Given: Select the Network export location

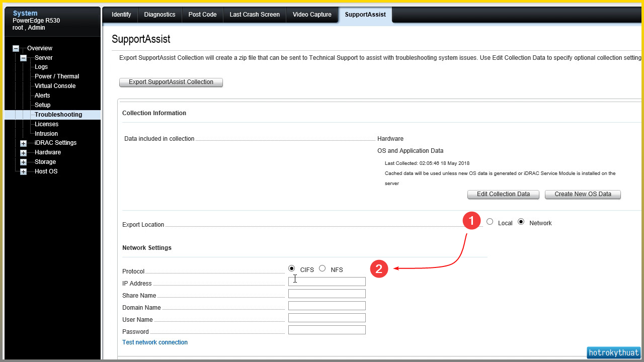Looking at the screenshot, I should pyautogui.click(x=521, y=222).
